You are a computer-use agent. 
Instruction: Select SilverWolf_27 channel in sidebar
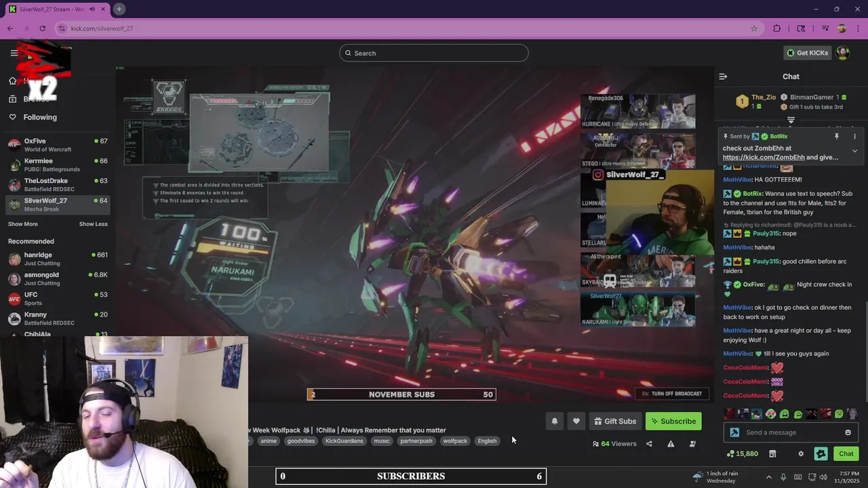[x=58, y=204]
